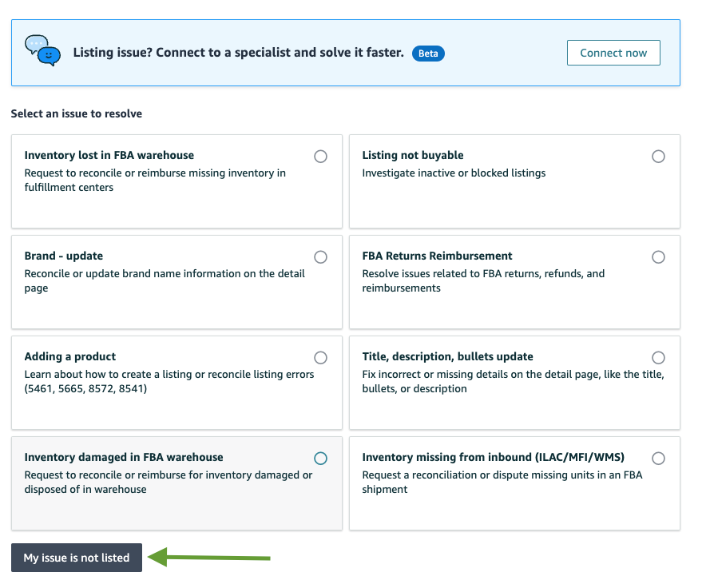The height and width of the screenshot is (588, 710).
Task: Click the Inventory lost in FBA warehouse title
Action: tap(109, 155)
